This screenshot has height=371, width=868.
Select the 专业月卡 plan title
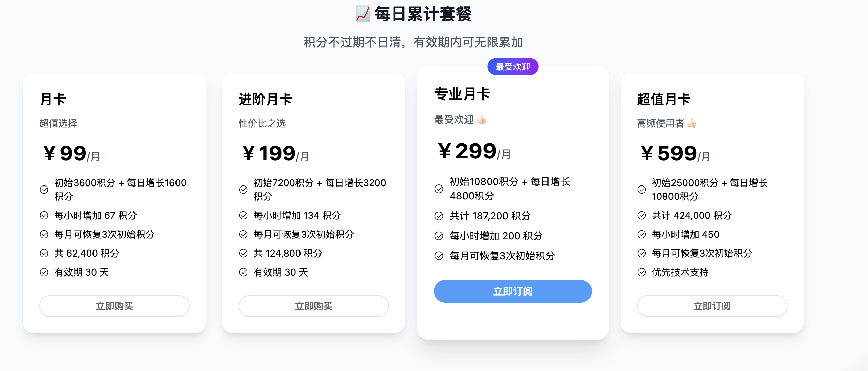point(462,94)
